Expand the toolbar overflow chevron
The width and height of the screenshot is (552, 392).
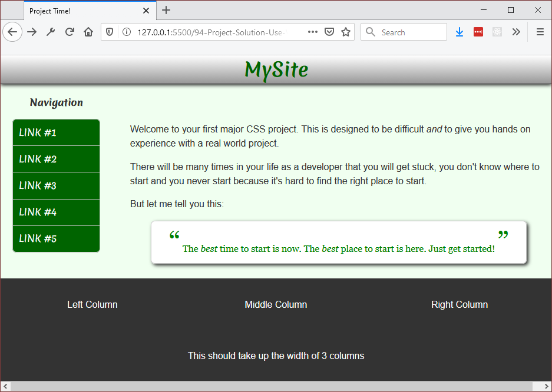click(x=516, y=32)
